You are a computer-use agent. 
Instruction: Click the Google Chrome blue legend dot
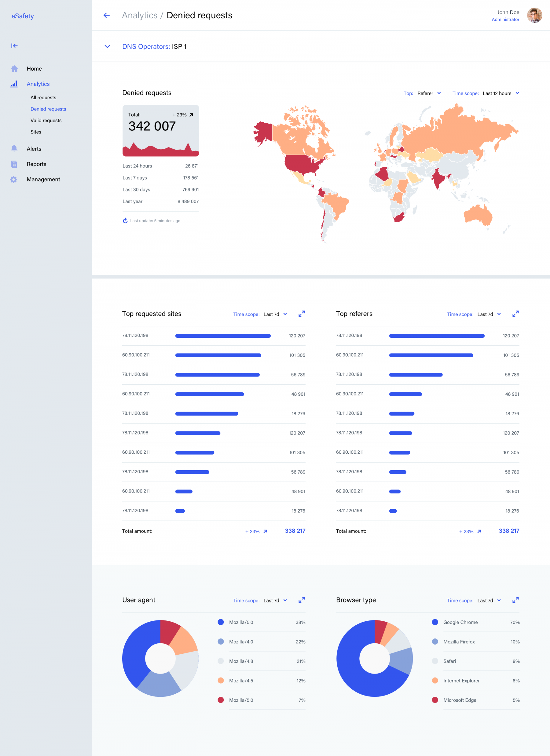(x=435, y=622)
